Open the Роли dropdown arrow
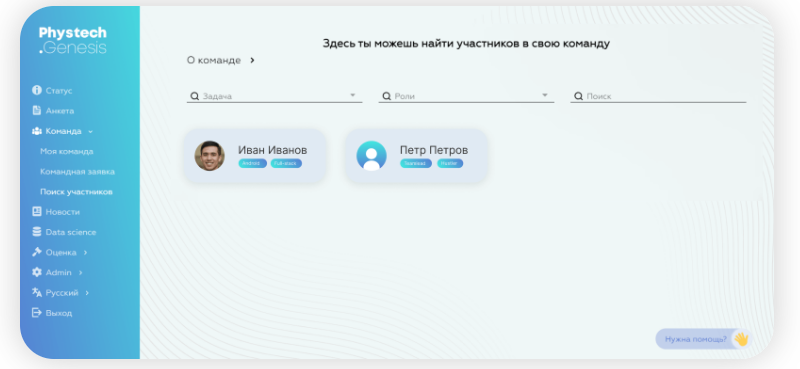 544,95
